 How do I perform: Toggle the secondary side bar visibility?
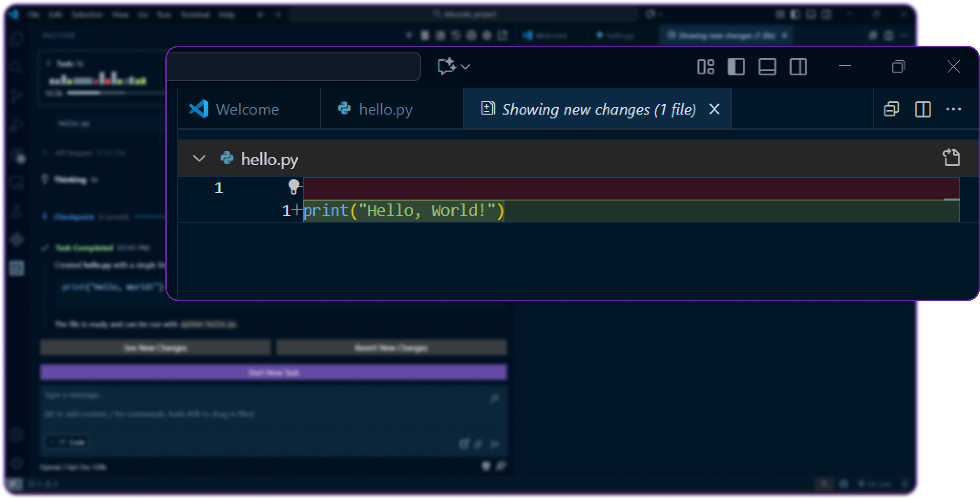point(798,67)
